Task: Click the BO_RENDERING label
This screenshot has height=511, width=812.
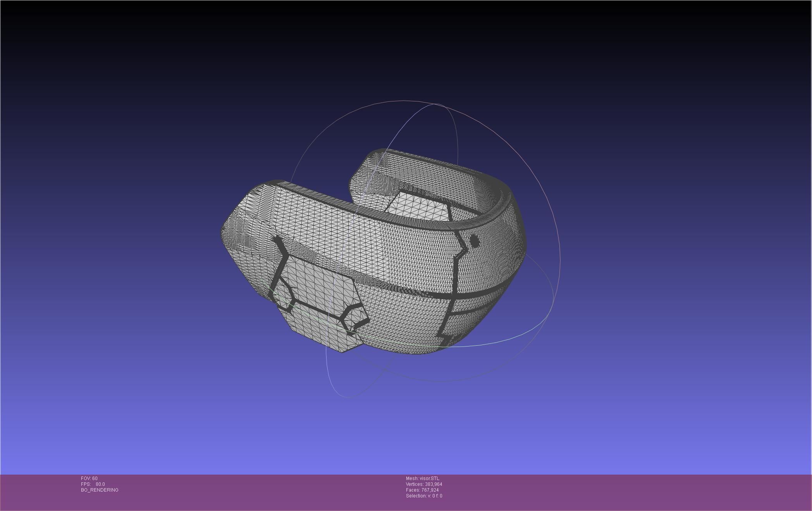Action: pos(100,490)
